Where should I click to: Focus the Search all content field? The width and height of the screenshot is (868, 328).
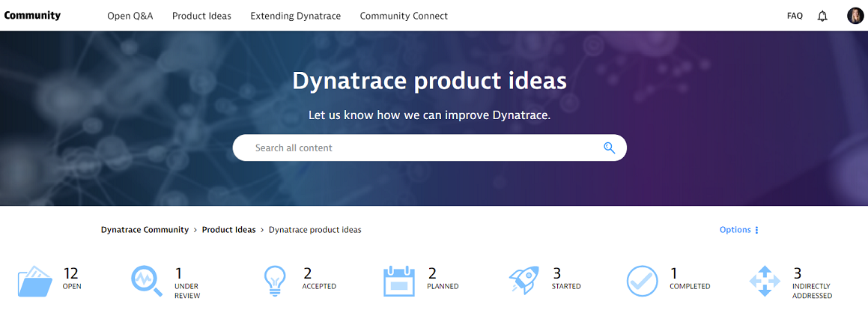pos(419,148)
